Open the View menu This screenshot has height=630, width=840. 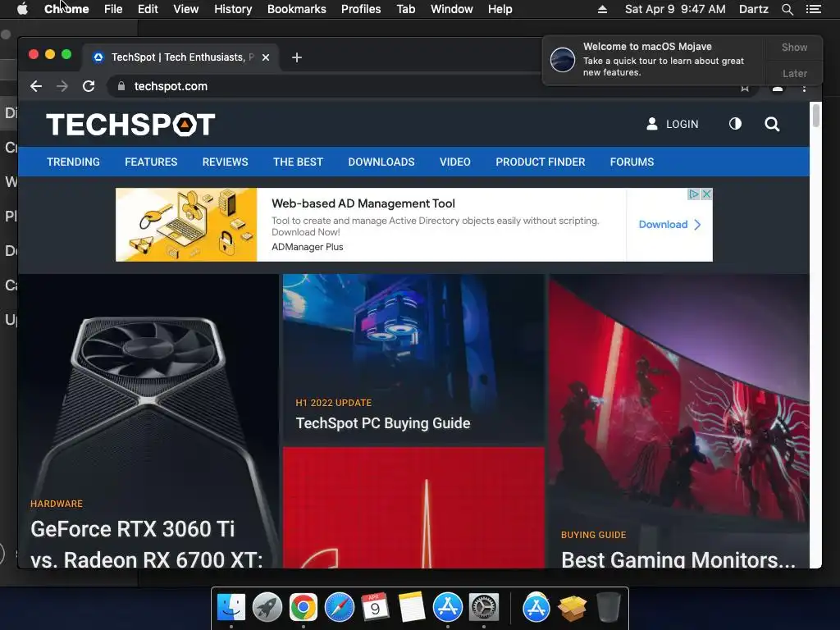[x=186, y=9]
